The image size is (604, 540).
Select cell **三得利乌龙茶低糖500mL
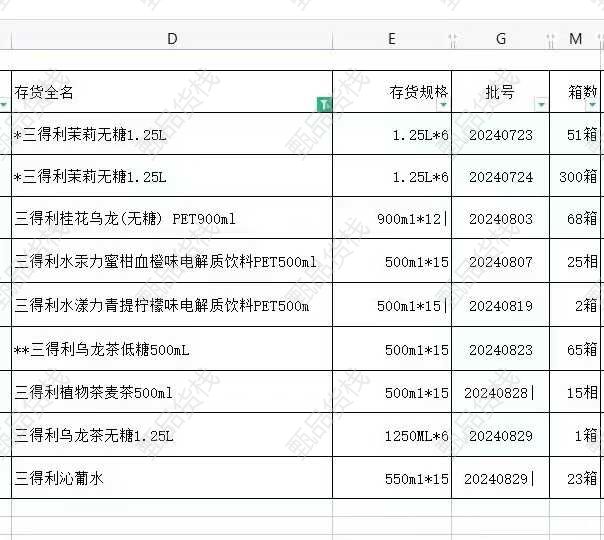[172, 349]
